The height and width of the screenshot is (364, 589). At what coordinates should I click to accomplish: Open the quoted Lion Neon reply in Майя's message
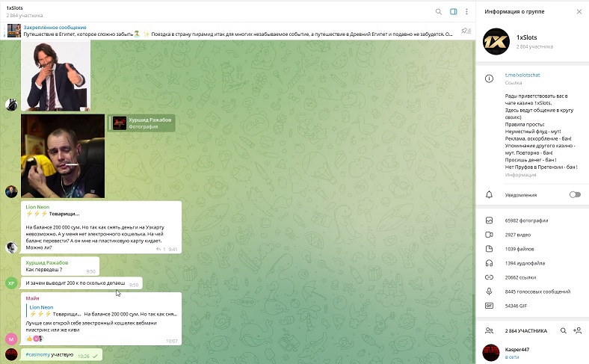[102, 311]
